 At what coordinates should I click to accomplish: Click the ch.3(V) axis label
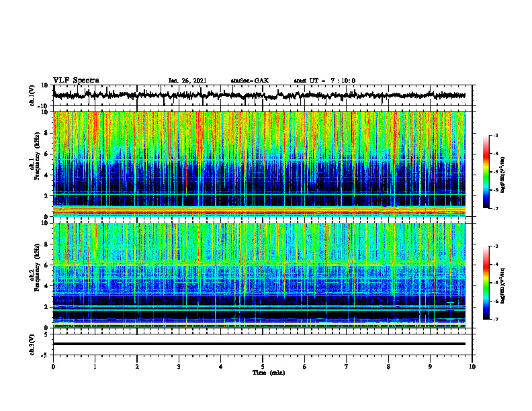(x=32, y=345)
